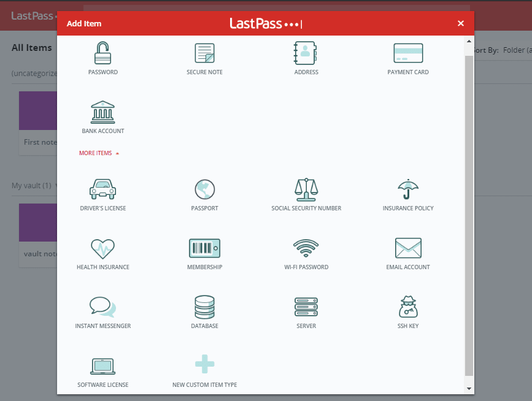
Task: Add a Wi-Fi Password item
Action: click(x=306, y=254)
